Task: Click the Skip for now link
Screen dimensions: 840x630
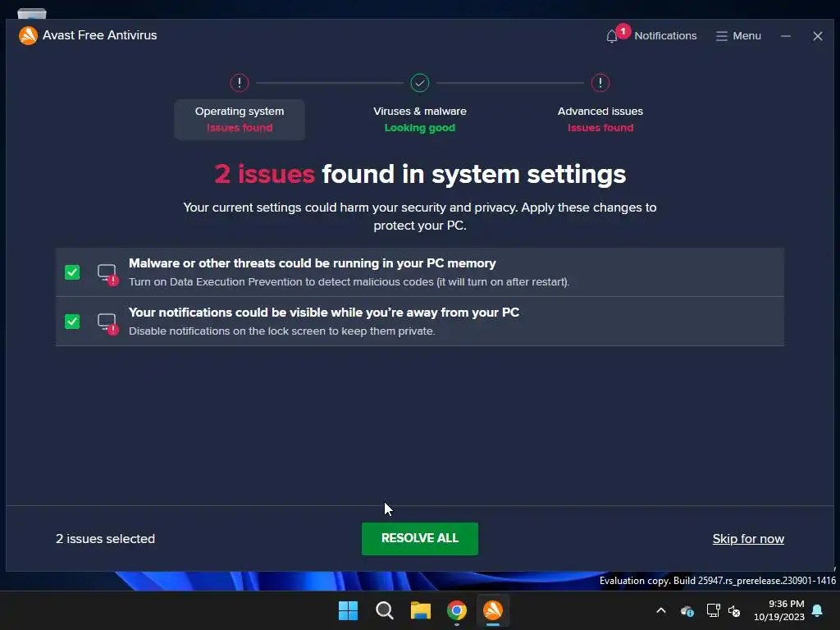Action: [748, 539]
